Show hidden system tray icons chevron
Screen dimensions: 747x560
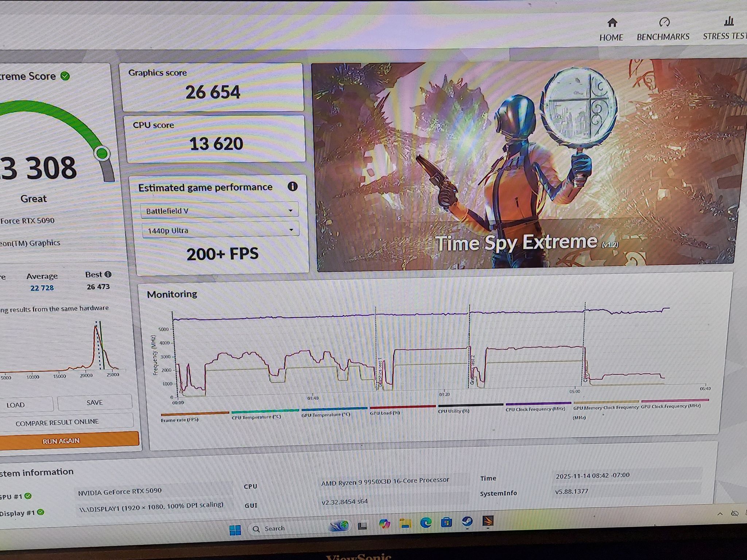(720, 514)
